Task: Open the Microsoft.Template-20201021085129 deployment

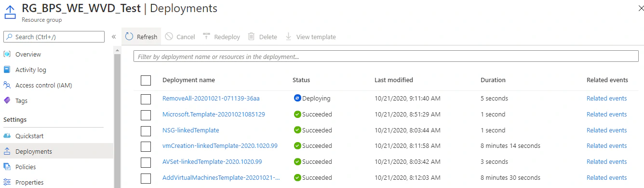Action: click(214, 114)
